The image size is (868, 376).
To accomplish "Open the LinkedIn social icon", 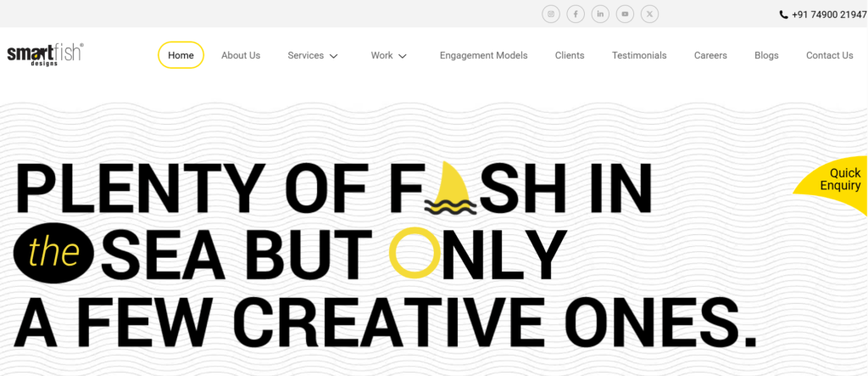I will [x=600, y=14].
